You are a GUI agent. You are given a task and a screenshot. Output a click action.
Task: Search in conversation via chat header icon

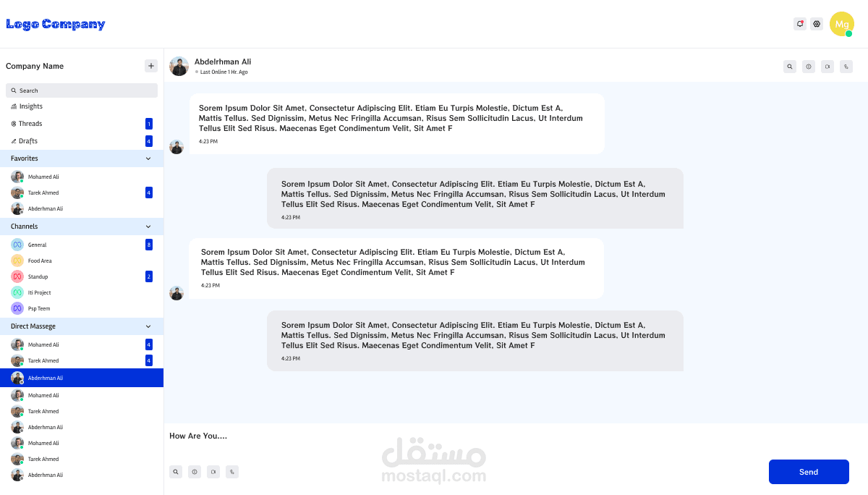pyautogui.click(x=790, y=67)
